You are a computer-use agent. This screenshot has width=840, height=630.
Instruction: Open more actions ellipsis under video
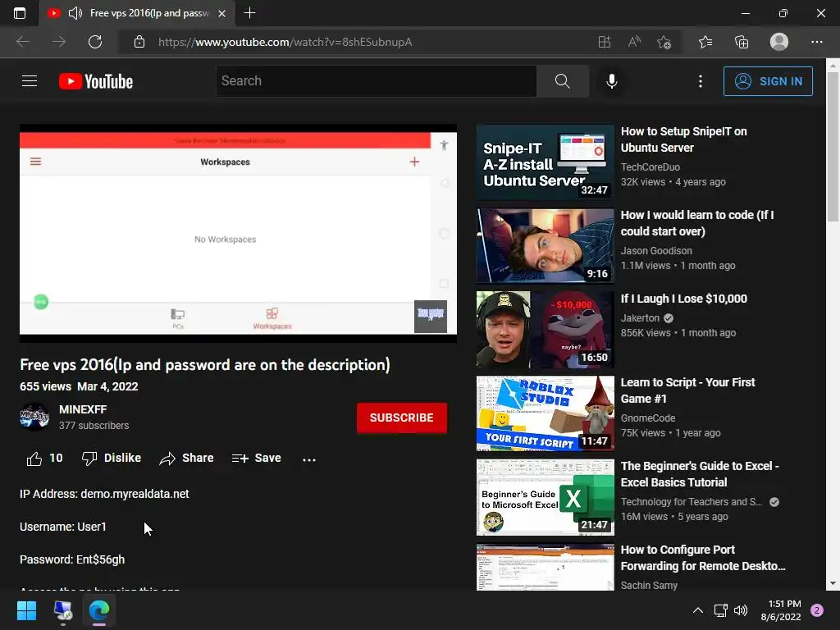coord(309,459)
